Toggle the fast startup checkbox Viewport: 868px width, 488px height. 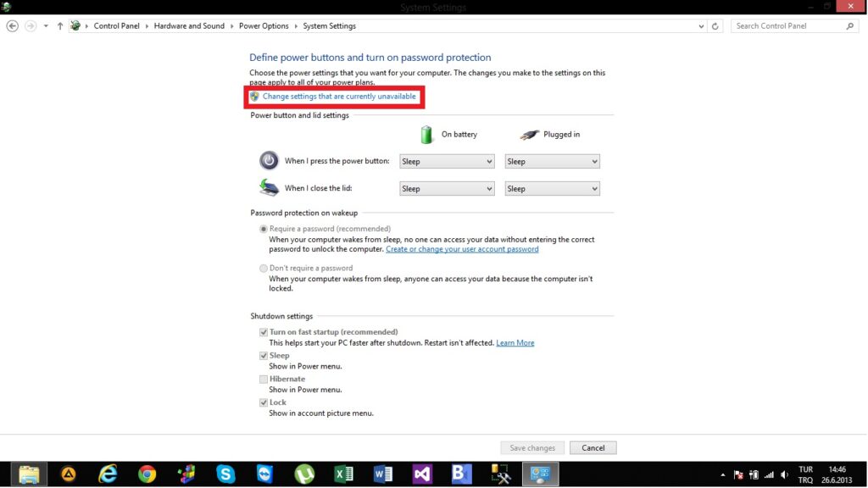click(264, 332)
